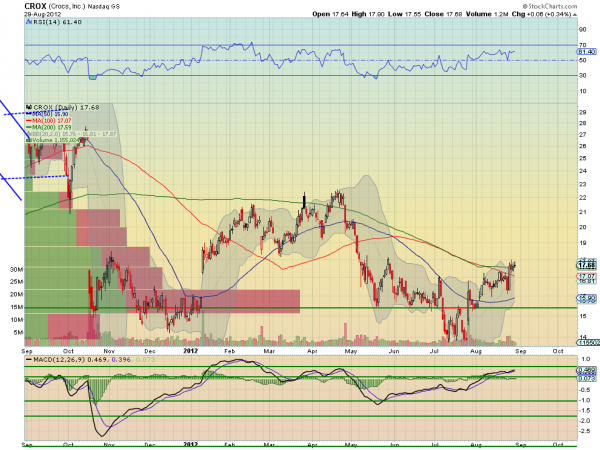The image size is (600, 450).
Task: Select the Jul month label under the price chart
Action: pyautogui.click(x=434, y=351)
